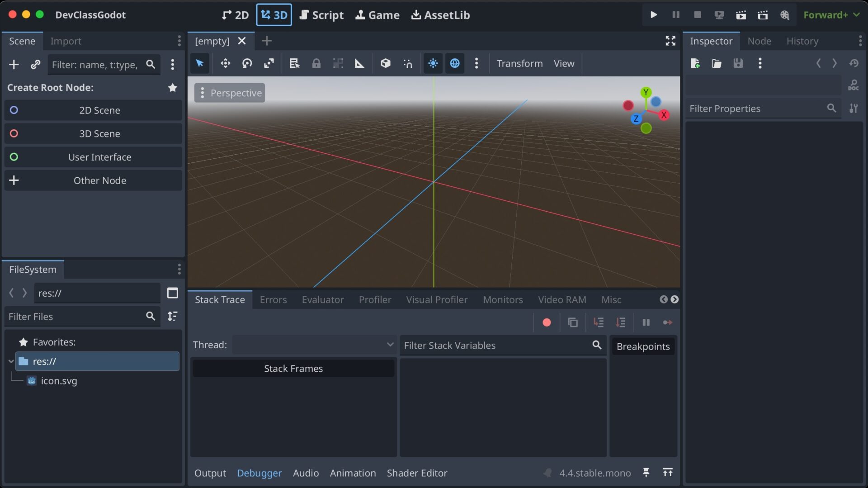Screen dimensions: 868x488
Task: Start debugging with the red record button
Action: coord(547,322)
